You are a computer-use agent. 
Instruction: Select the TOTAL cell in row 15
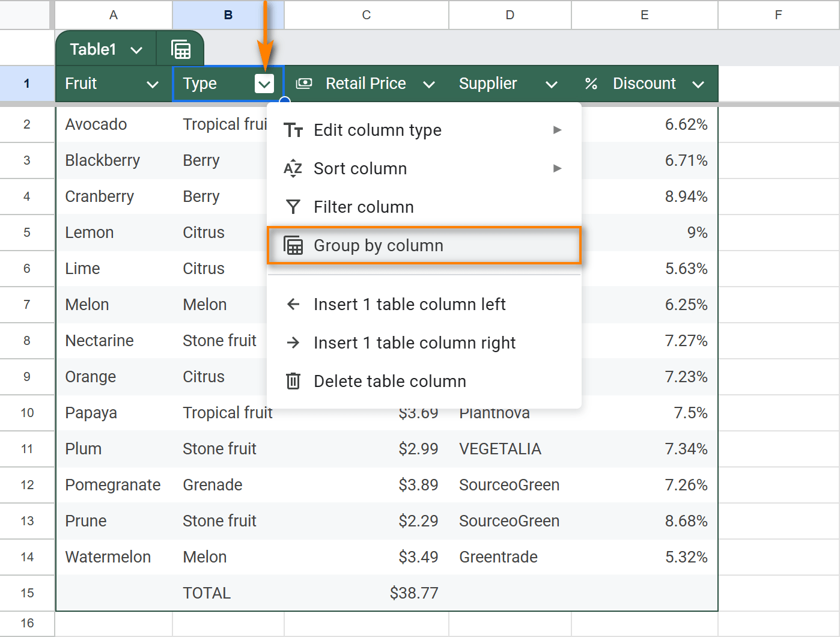coord(206,593)
